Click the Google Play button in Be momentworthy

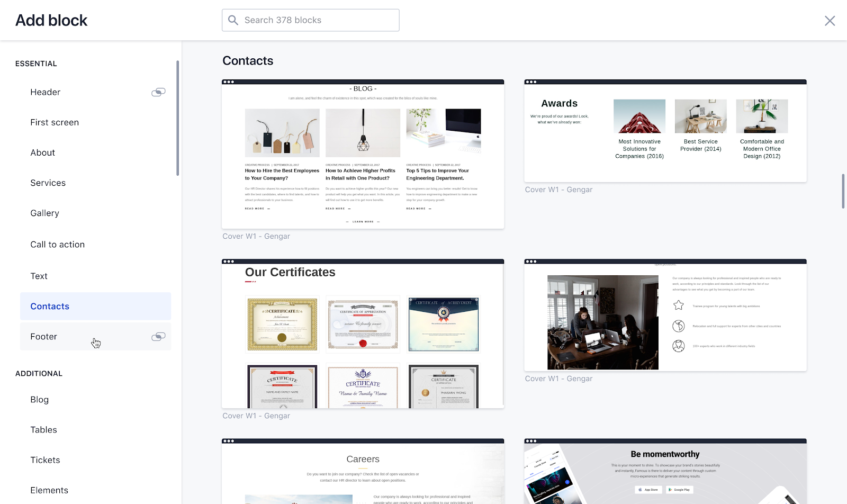[679, 490]
